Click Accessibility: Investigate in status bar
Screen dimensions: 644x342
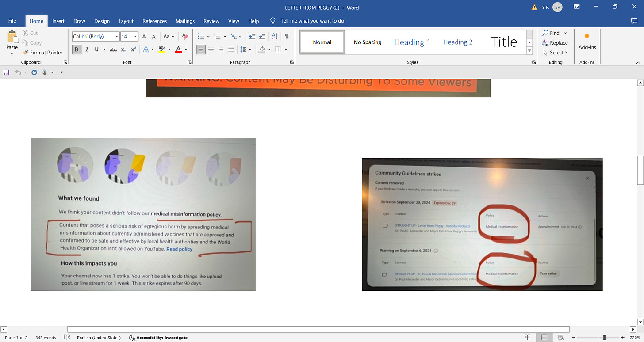point(158,338)
